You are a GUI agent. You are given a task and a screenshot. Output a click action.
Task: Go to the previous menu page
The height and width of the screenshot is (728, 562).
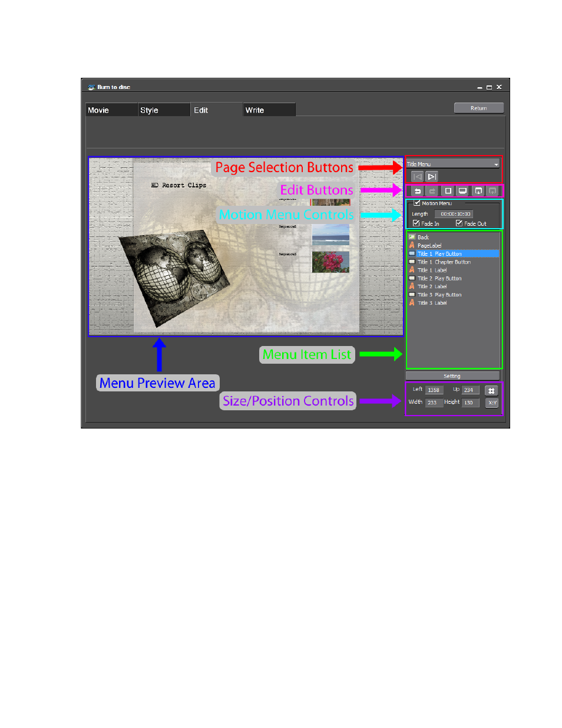tap(417, 176)
